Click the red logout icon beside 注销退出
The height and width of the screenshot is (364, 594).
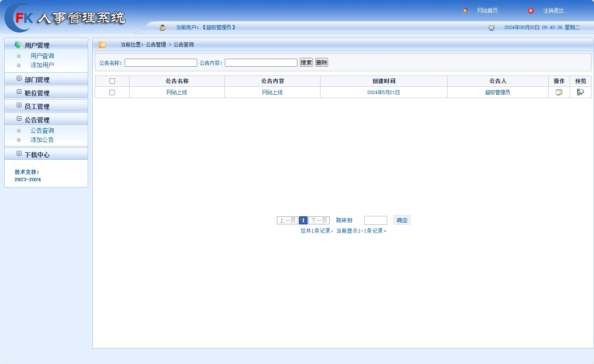(531, 10)
